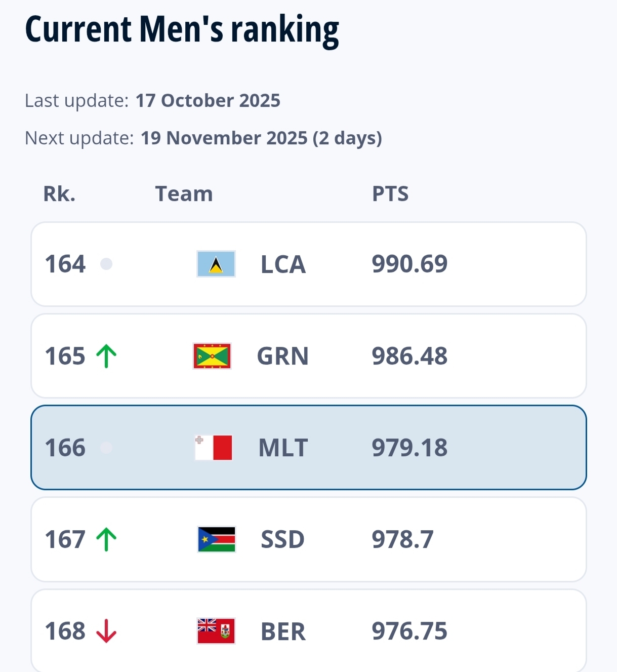
Task: Open the SSD team name
Action: click(282, 539)
